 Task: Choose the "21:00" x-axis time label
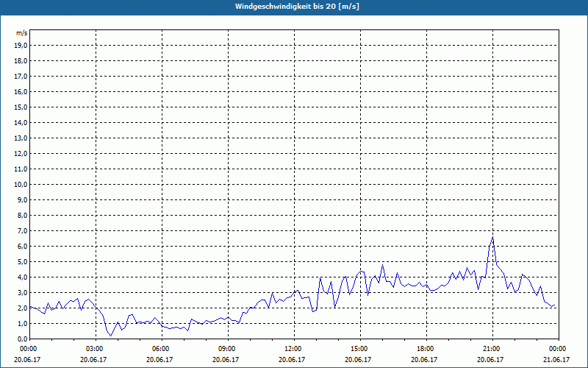(492, 349)
